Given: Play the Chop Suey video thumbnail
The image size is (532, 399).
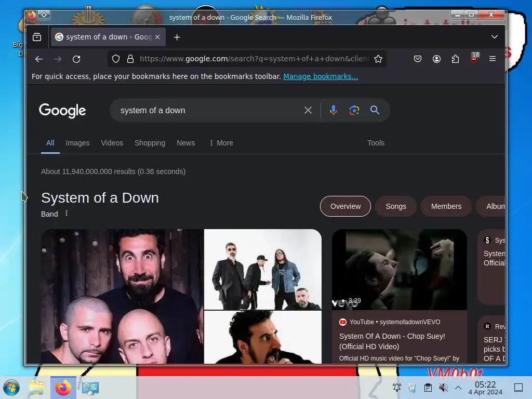Looking at the screenshot, I should click(400, 270).
